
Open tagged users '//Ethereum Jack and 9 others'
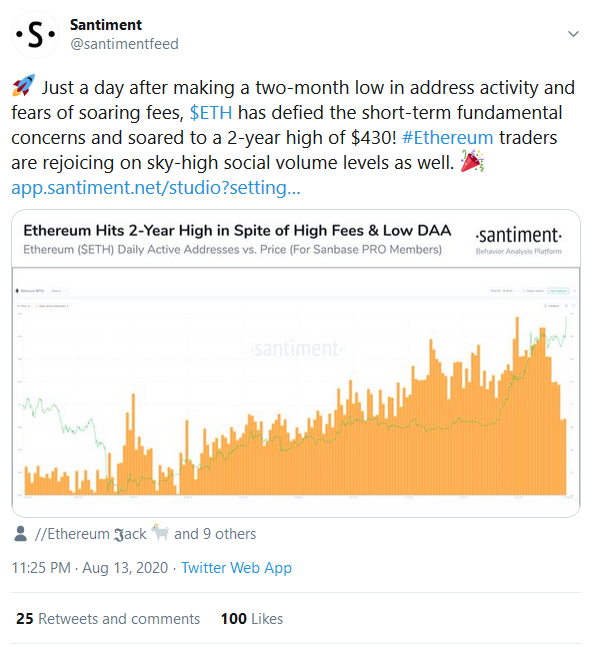click(145, 534)
